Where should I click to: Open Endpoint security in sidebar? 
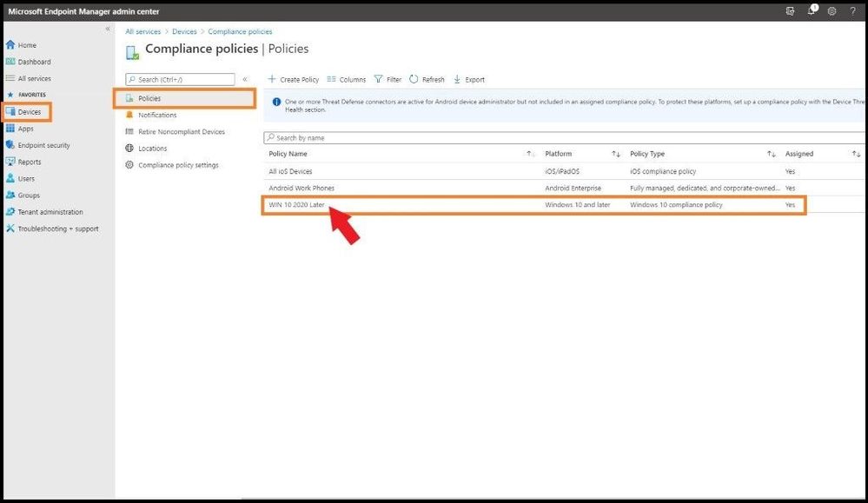coord(37,145)
